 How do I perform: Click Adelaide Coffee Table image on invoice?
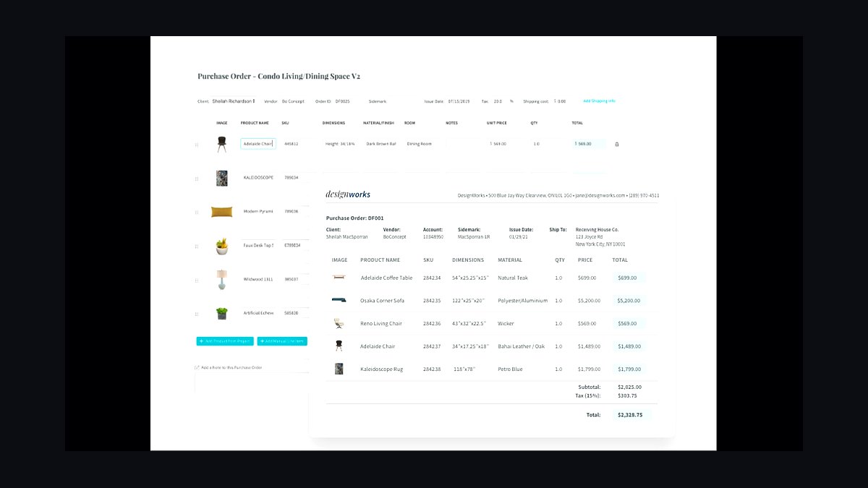tap(339, 278)
